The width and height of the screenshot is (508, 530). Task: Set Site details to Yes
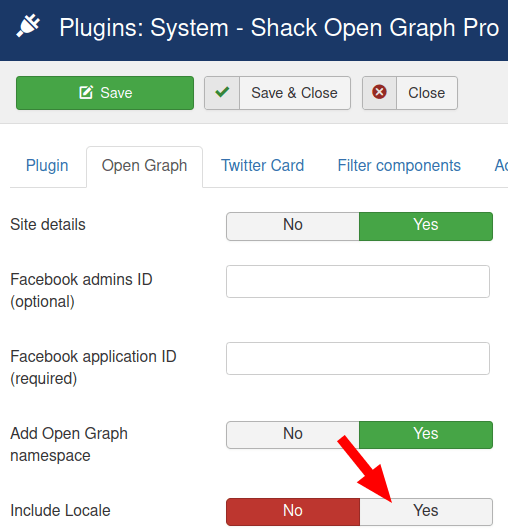(426, 226)
